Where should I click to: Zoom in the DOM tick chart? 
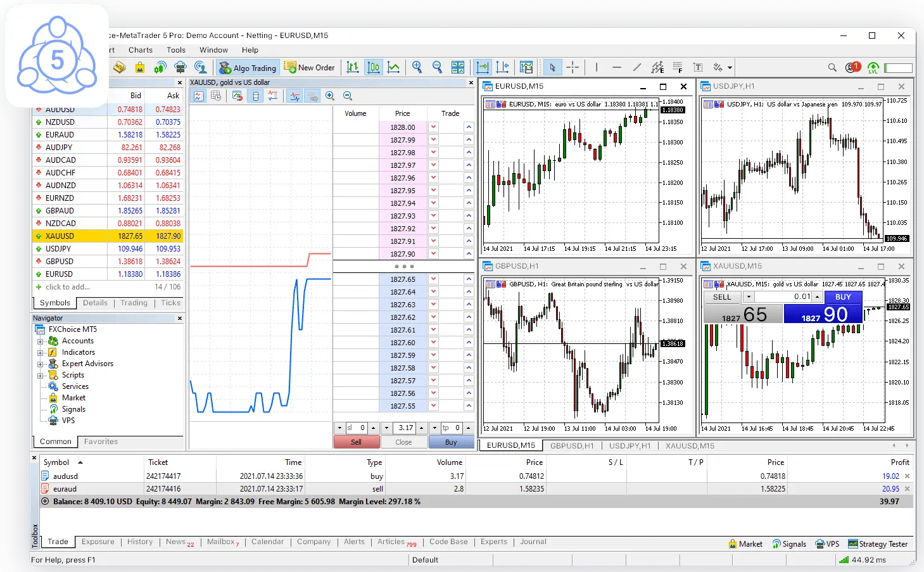tap(330, 96)
